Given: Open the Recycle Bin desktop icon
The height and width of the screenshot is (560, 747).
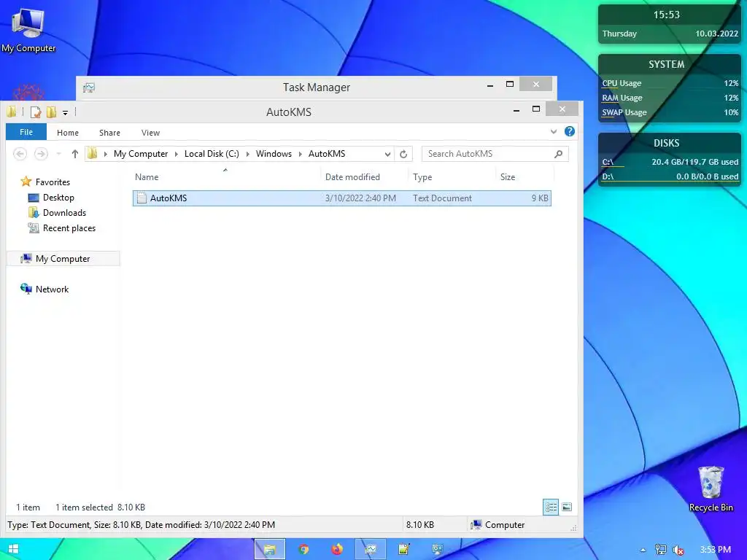Looking at the screenshot, I should (711, 489).
